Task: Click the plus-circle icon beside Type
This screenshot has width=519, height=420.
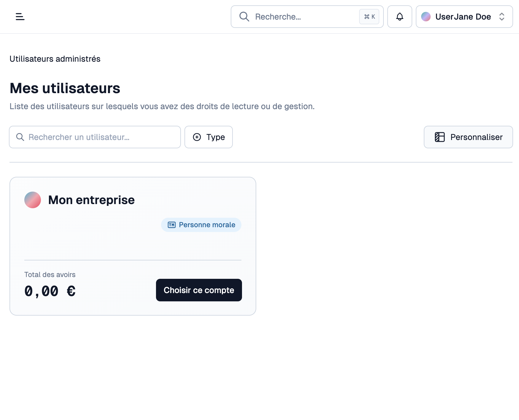Action: [x=197, y=137]
